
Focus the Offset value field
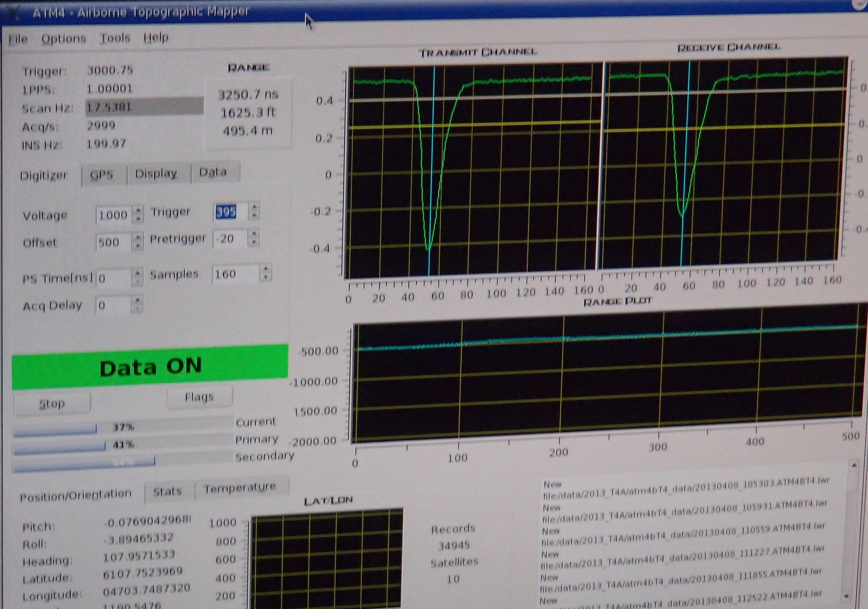pos(113,242)
